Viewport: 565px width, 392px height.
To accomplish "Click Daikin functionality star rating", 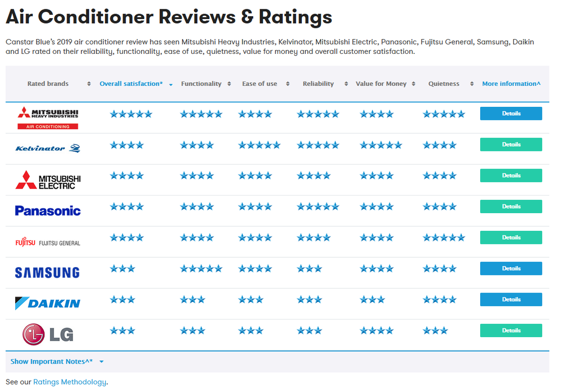I will 193,299.
